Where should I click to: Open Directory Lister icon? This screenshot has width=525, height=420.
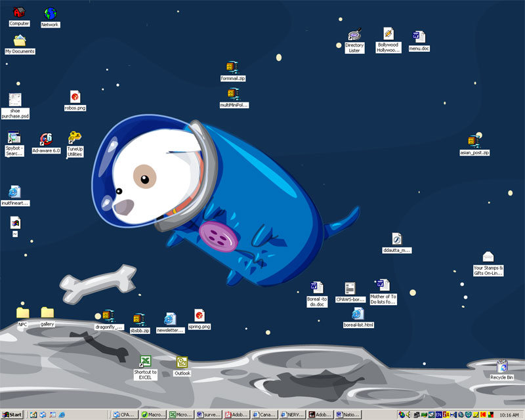pyautogui.click(x=354, y=35)
